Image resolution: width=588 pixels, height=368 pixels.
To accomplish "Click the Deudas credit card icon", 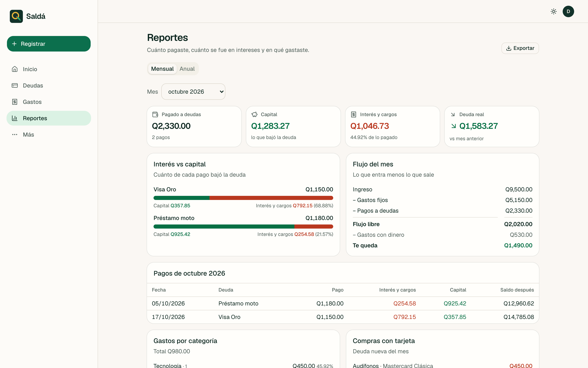I will click(x=15, y=85).
